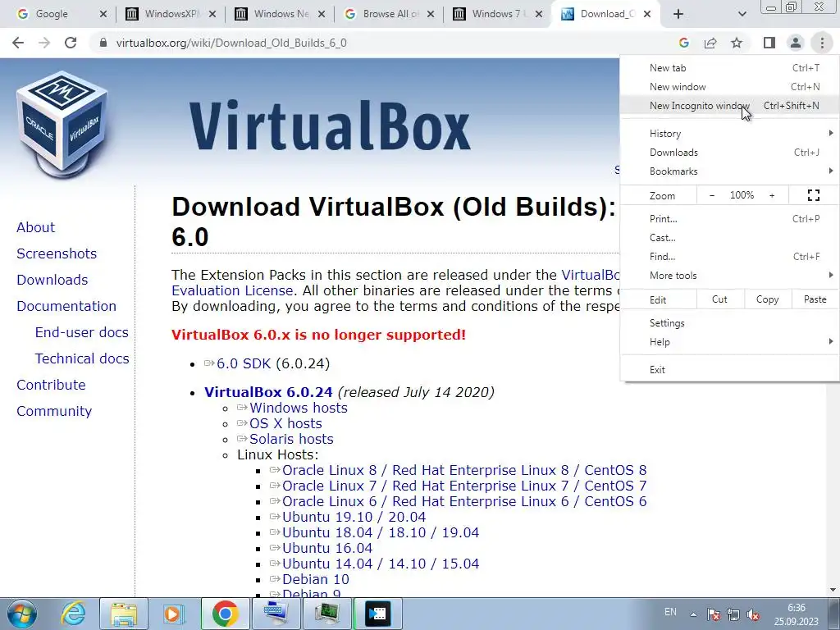Image resolution: width=840 pixels, height=630 pixels.
Task: Click the Debian 10 download link
Action: 316,579
